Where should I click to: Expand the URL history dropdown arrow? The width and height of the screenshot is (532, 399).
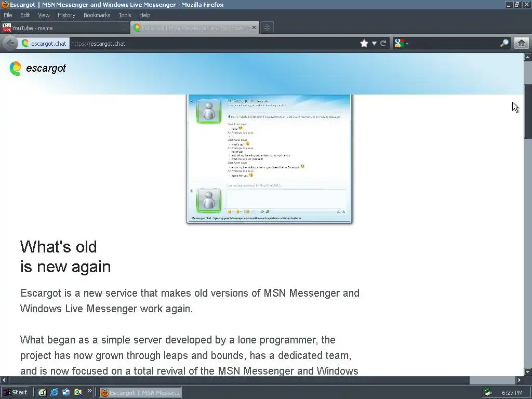coord(374,44)
